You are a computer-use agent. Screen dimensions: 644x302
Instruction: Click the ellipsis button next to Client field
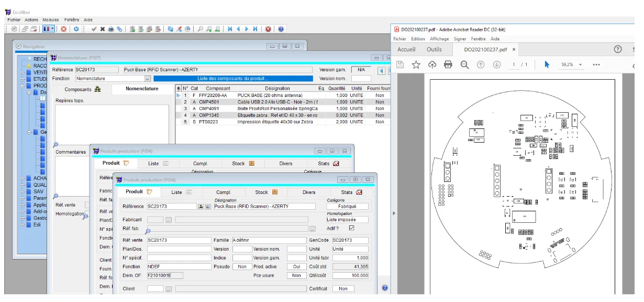(169, 289)
